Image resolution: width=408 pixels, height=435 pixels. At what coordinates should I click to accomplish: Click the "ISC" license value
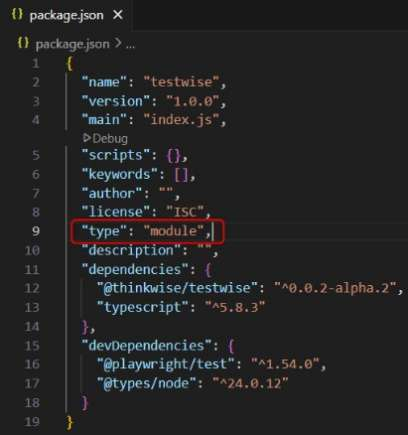(185, 212)
